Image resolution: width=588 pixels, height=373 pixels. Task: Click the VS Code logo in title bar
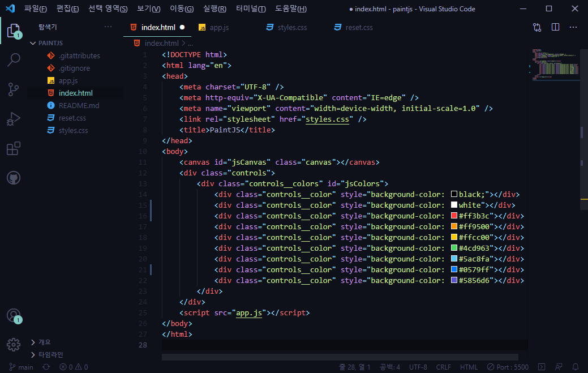click(x=11, y=8)
